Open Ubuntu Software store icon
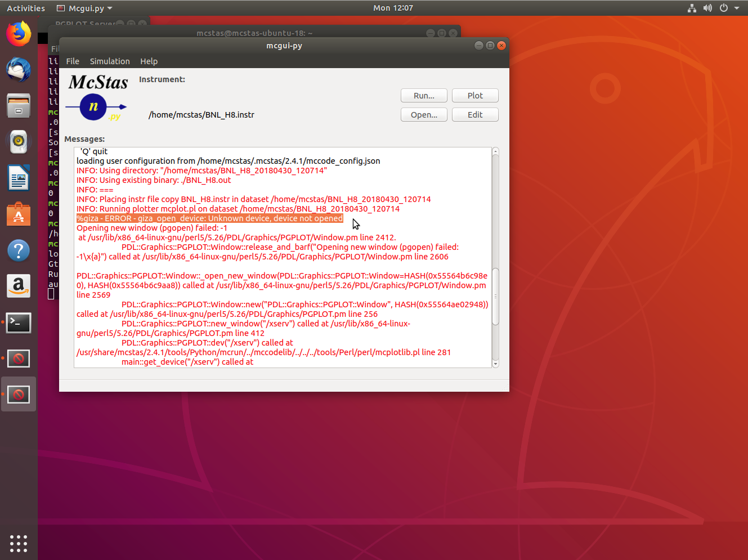Viewport: 748px width, 560px height. 19,214
